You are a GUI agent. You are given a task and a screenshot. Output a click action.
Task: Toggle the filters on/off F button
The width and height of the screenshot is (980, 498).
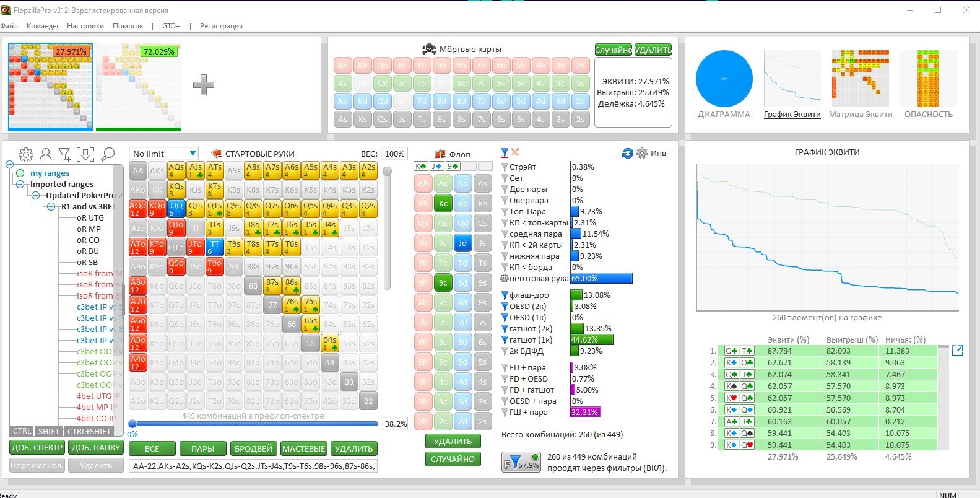click(521, 462)
